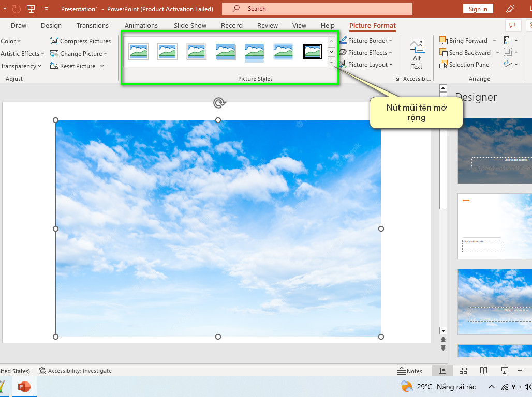
Task: Zoom out with the minus button
Action: pos(520,371)
